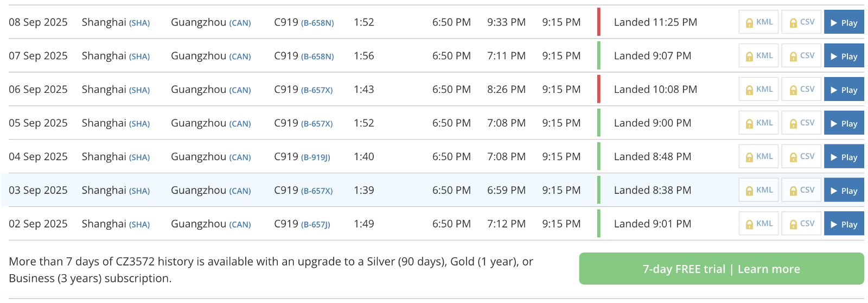868x303 pixels.
Task: Click locked KML button for 03 Sep flight
Action: (x=759, y=190)
